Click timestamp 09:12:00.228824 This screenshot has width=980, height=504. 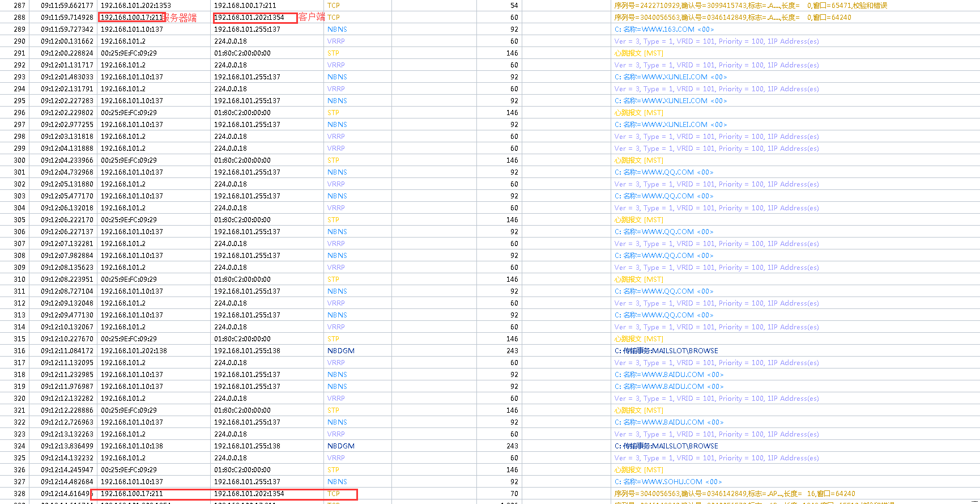pyautogui.click(x=67, y=53)
